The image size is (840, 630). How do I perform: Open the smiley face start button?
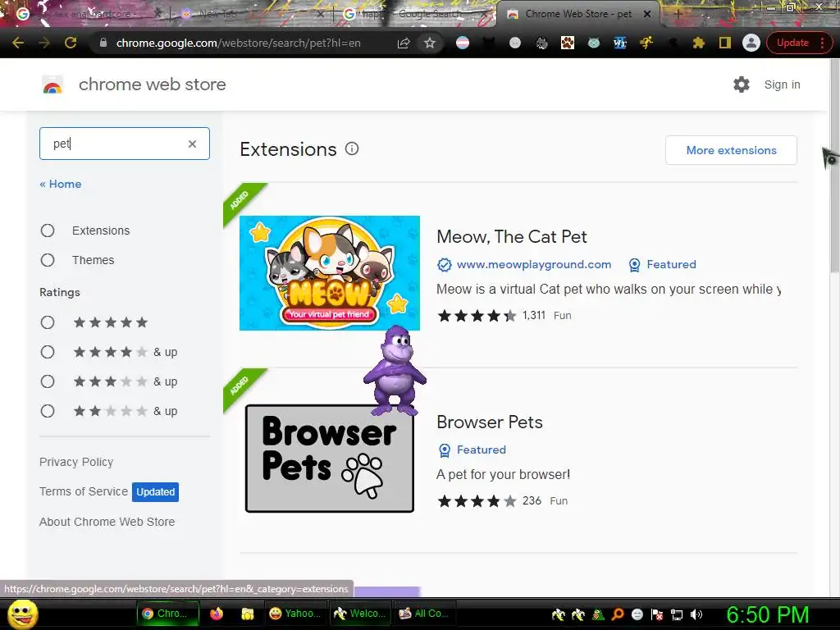pos(22,614)
